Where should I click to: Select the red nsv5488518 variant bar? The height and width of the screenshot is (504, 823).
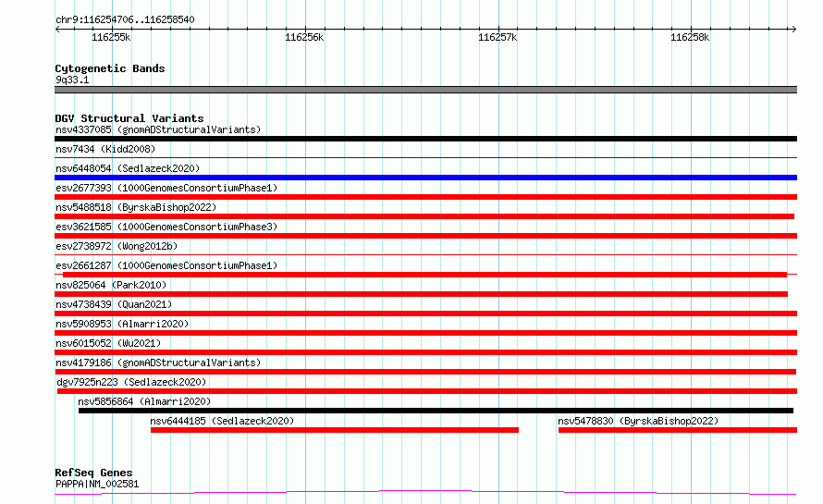(424, 216)
